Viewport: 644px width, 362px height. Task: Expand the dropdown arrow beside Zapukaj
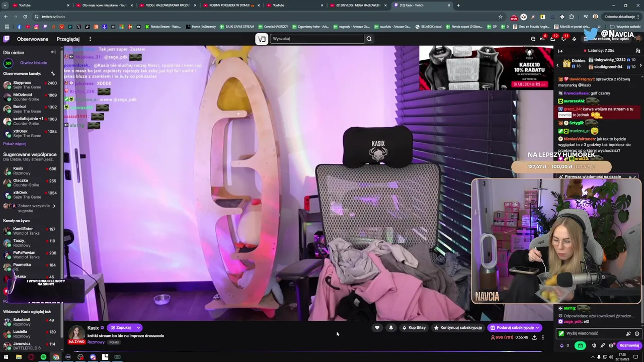click(138, 328)
